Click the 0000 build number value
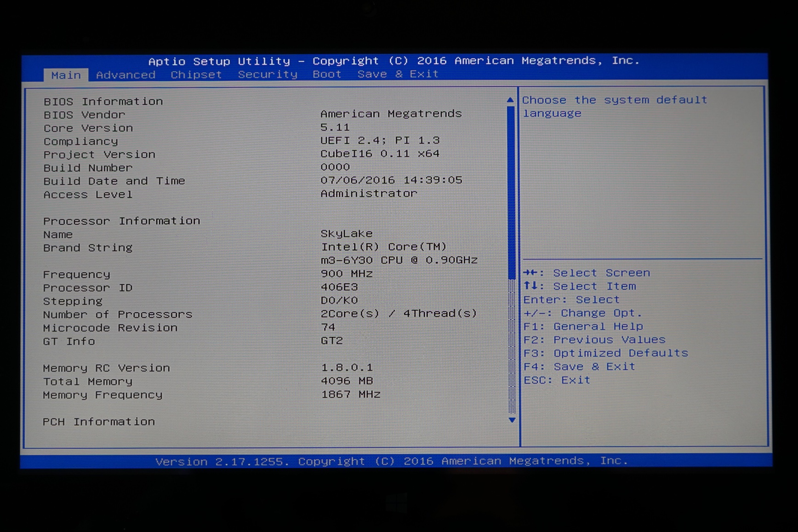Viewport: 798px width, 532px height. tap(335, 167)
